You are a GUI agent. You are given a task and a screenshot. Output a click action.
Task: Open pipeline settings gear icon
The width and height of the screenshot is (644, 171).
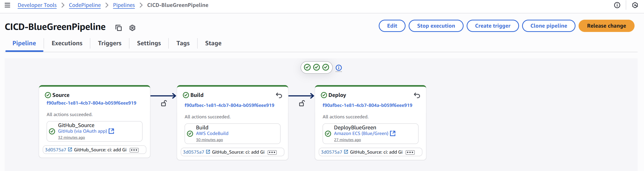click(x=132, y=28)
